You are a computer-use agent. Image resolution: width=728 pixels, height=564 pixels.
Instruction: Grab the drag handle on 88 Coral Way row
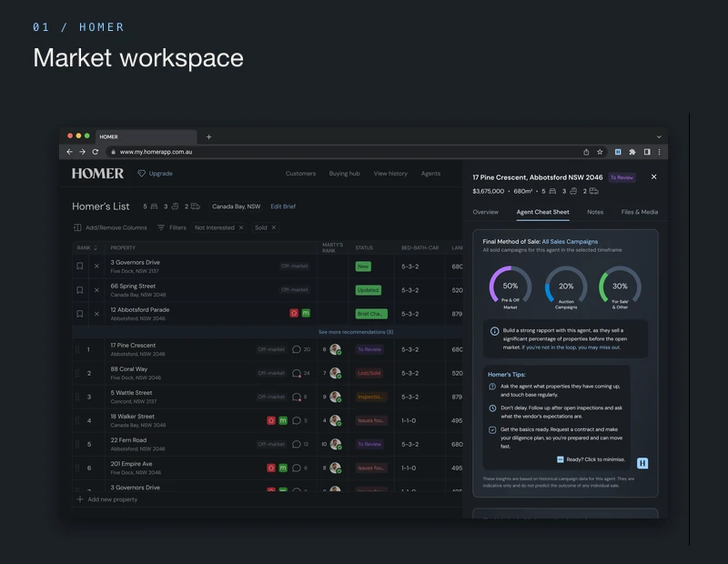tap(77, 373)
